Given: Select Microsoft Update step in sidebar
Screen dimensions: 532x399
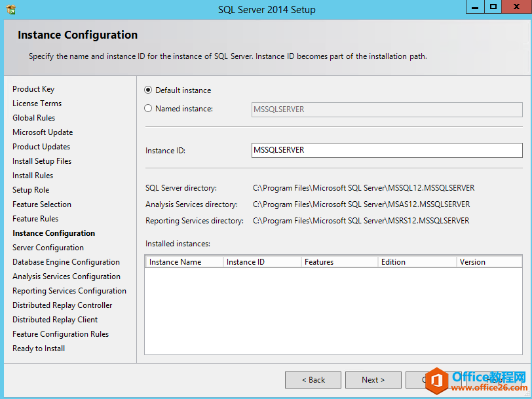Looking at the screenshot, I should tap(43, 132).
